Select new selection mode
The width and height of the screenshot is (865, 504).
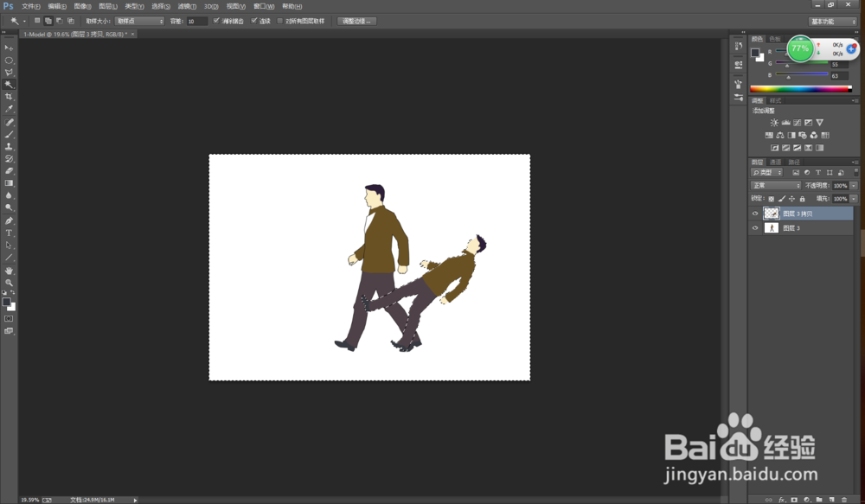click(x=37, y=21)
